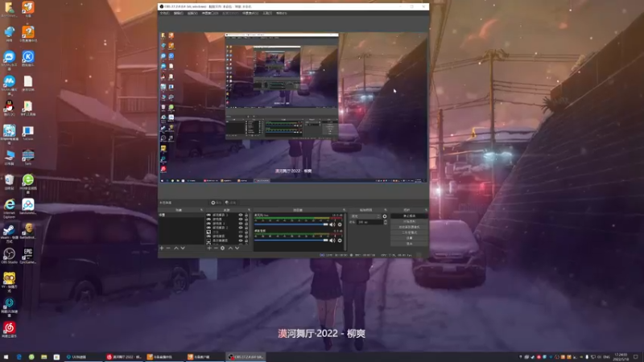This screenshot has height=362, width=644.
Task: Open the OBS Studio desktop shortcut
Action: 9,255
